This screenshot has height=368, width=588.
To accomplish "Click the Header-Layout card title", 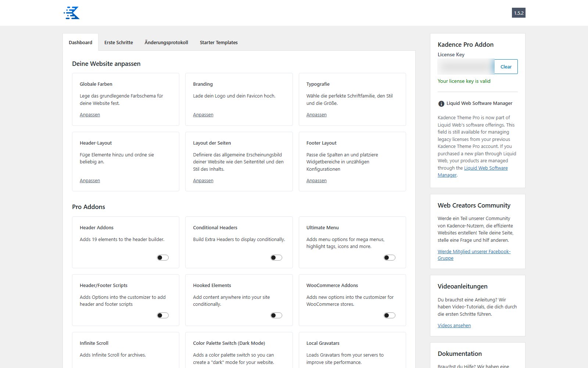I will (96, 143).
